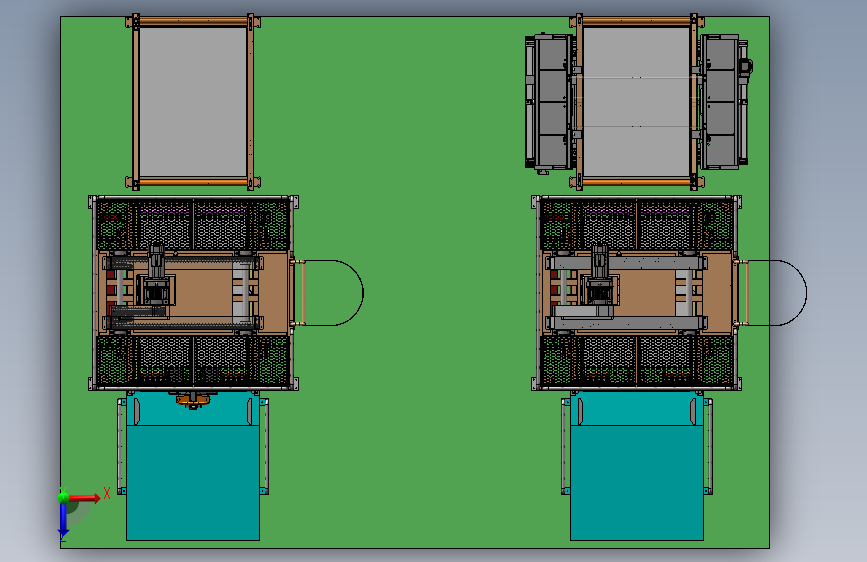Viewport: 867px width, 562px height.
Task: Click the red X axis arrow of triad
Action: point(83,498)
